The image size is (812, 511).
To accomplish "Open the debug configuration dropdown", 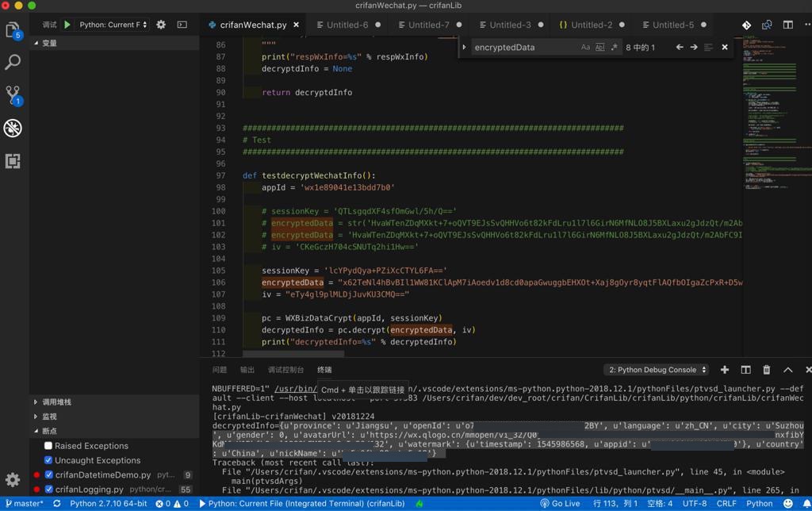I will pyautogui.click(x=113, y=25).
